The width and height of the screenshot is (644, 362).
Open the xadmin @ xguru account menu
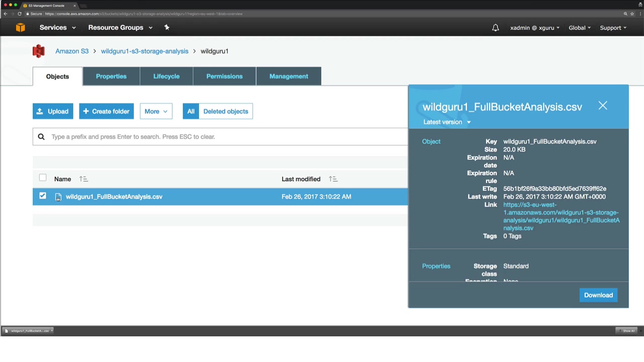[x=535, y=28]
